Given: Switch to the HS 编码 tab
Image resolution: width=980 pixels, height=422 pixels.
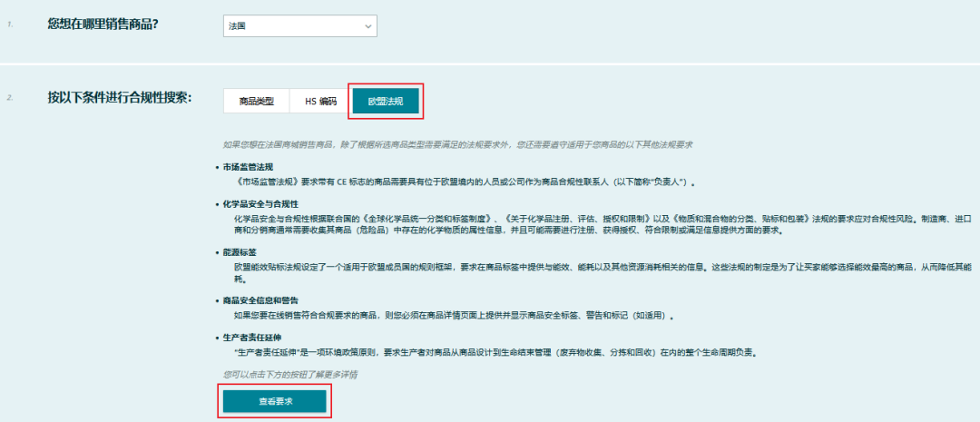Looking at the screenshot, I should pyautogui.click(x=320, y=102).
